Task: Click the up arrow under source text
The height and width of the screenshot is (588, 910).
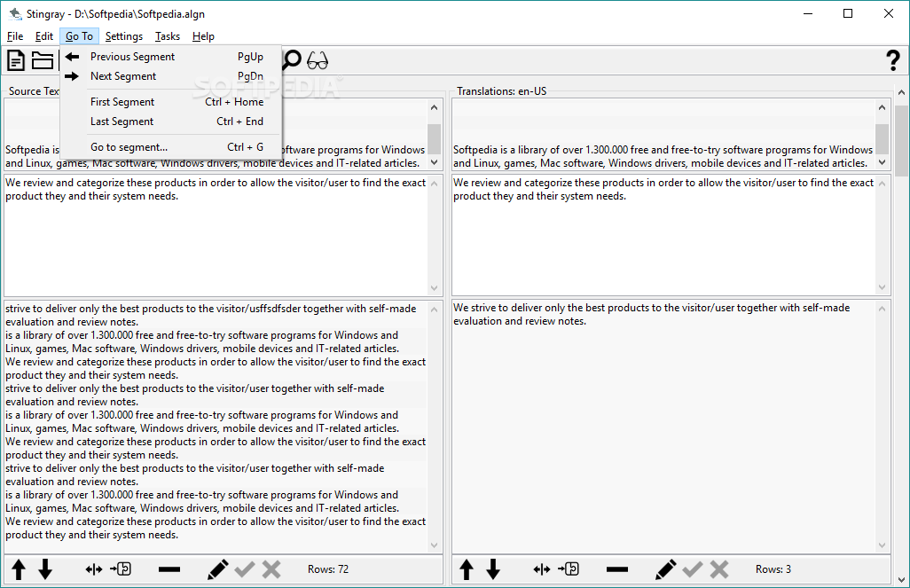Action: click(x=19, y=569)
